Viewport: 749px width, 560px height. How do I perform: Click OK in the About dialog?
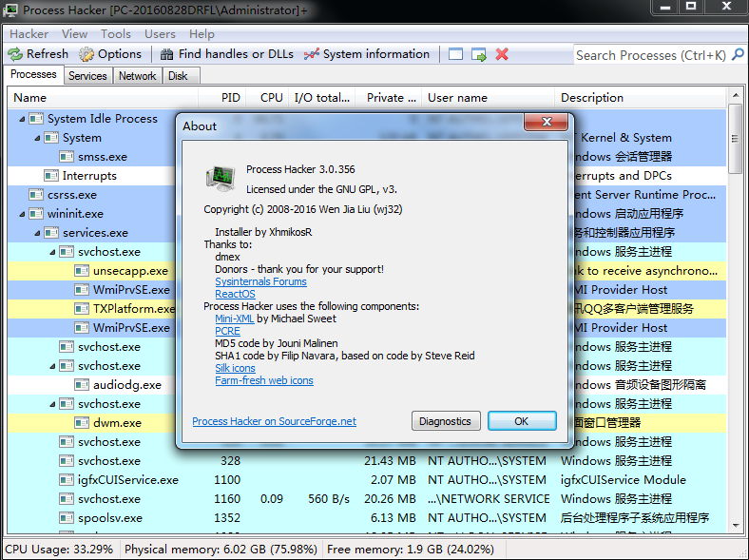tap(522, 421)
